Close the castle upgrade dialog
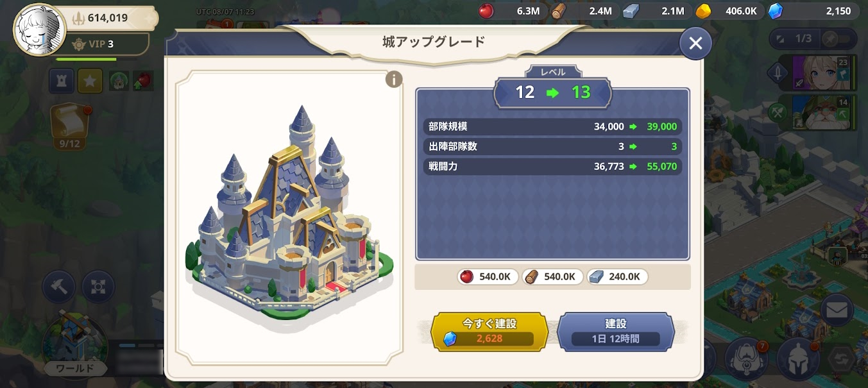 [695, 43]
